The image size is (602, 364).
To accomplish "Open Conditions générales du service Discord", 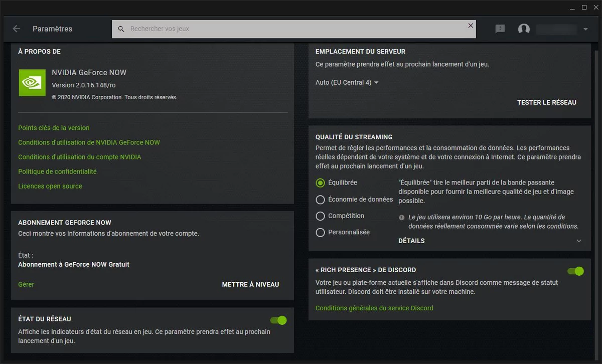I will (x=374, y=308).
